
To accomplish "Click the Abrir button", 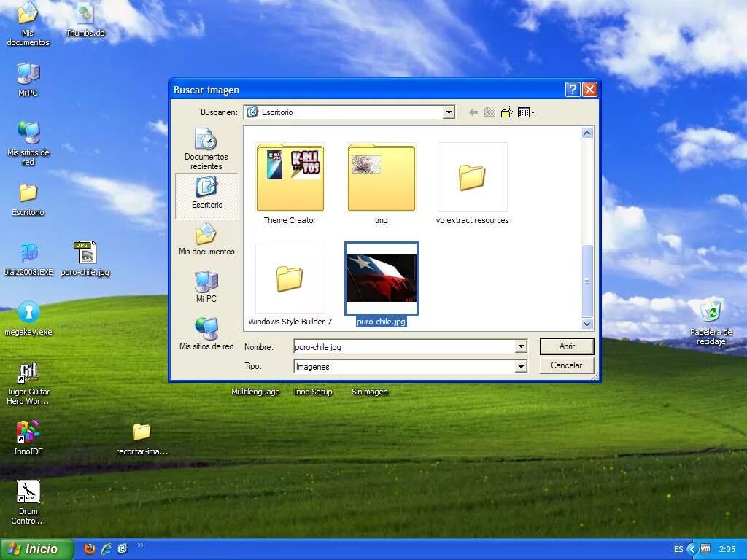I will (x=567, y=346).
